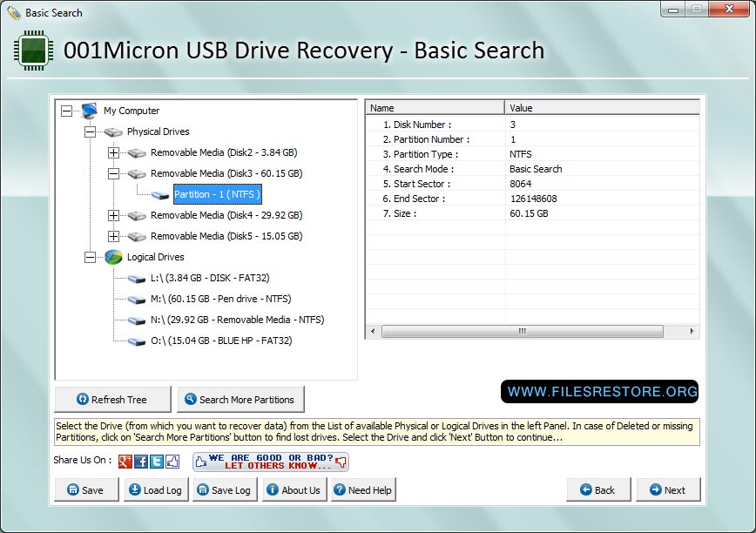Open the 'We are good or bad' feedback banner

(x=271, y=462)
